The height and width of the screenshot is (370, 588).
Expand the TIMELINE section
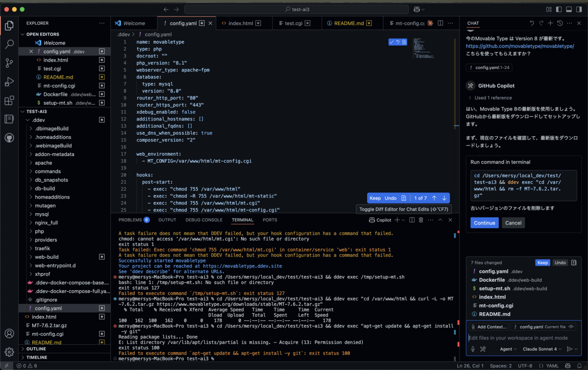[x=37, y=357]
